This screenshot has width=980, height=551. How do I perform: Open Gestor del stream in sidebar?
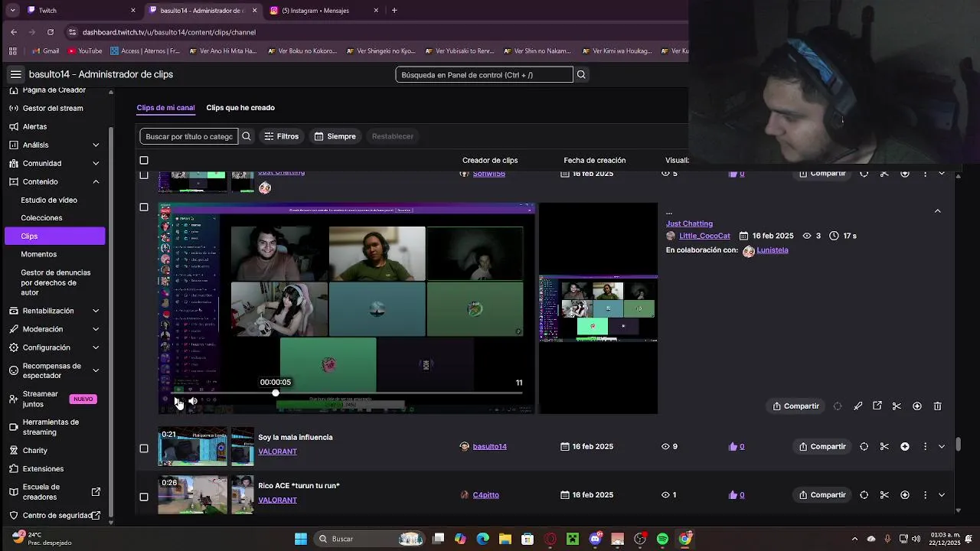pos(53,108)
